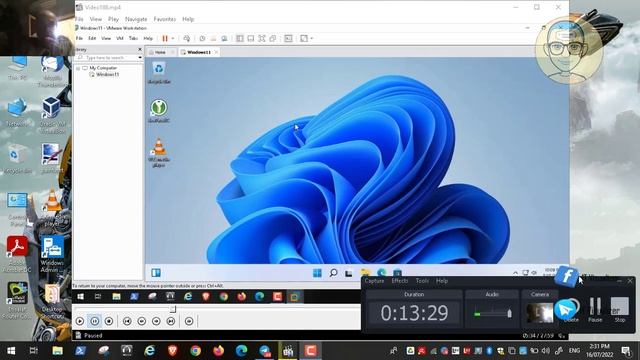Click the orange VMware suspend button

coord(165,38)
